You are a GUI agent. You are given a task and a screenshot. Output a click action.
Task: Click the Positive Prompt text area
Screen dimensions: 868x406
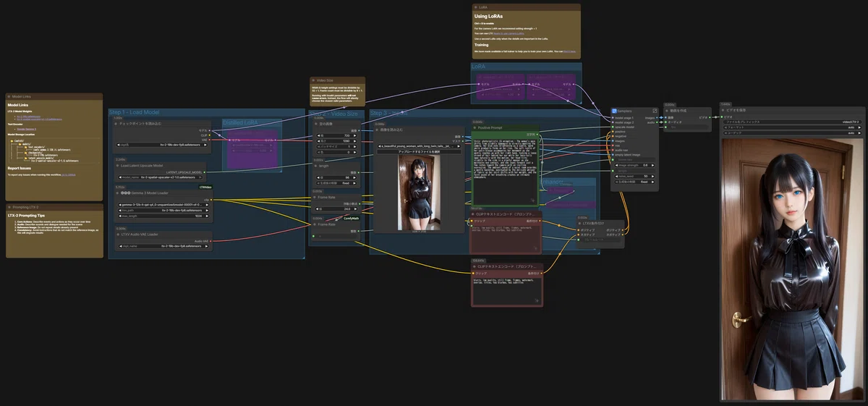[504, 170]
